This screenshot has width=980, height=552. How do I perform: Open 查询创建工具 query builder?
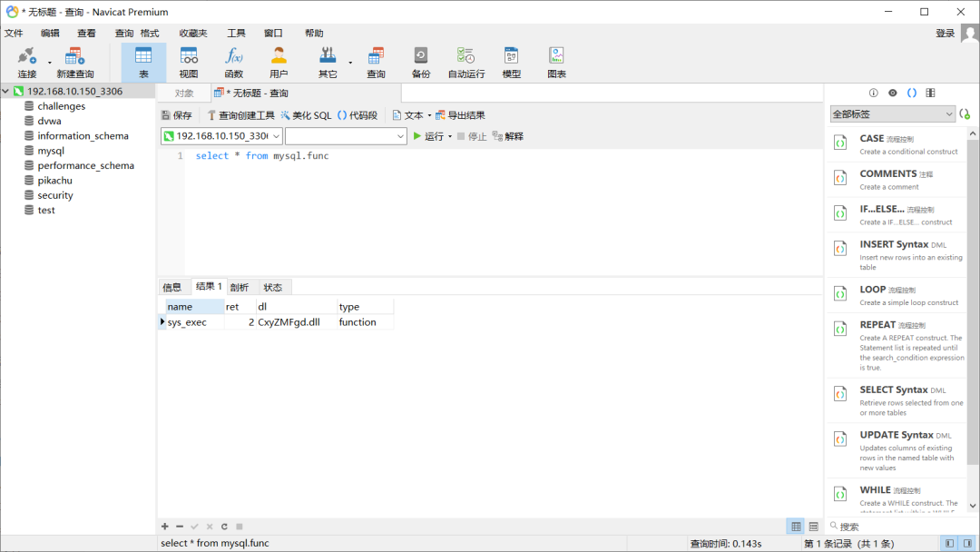pos(241,115)
